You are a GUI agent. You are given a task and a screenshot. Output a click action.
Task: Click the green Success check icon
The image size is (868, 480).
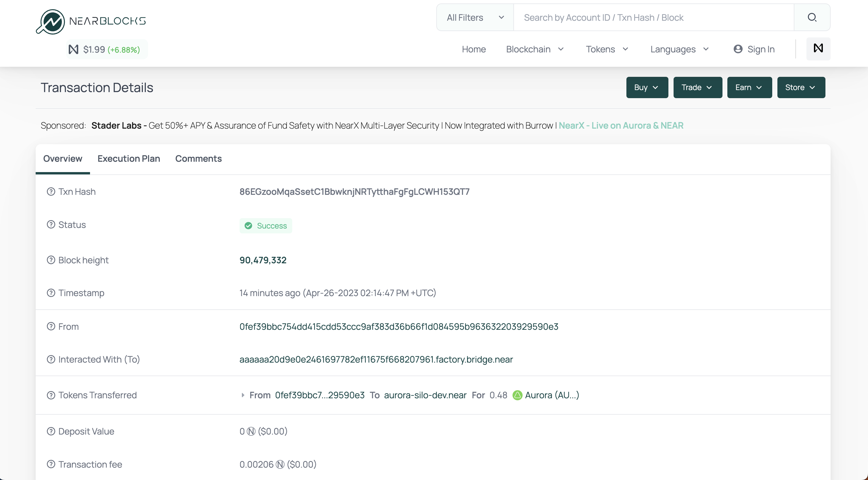[x=248, y=226]
